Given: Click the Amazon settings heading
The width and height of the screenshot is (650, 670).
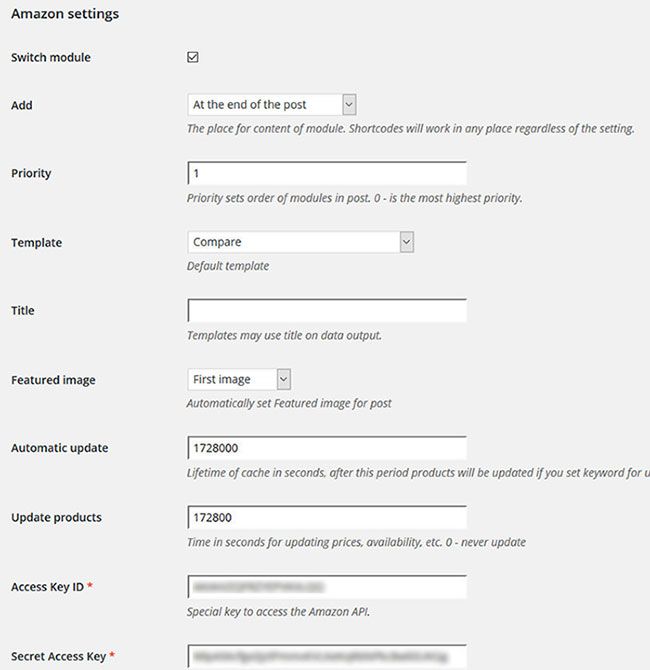Looking at the screenshot, I should point(65,14).
